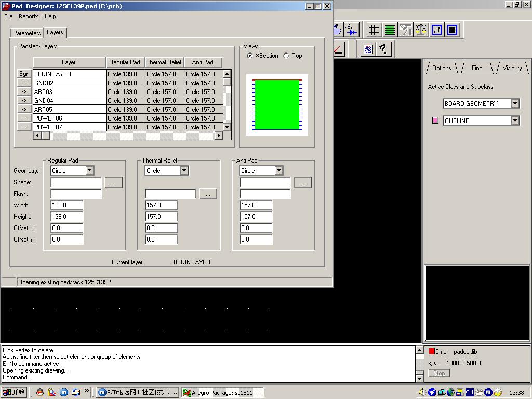The width and height of the screenshot is (532, 399).
Task: Click the diode symbol toolbar icon
Action: 352,30
